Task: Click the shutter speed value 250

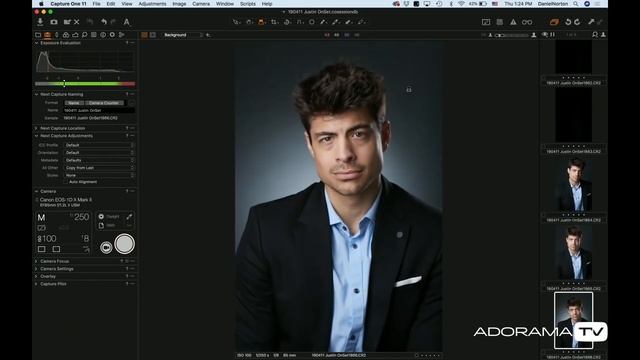Action: click(x=81, y=217)
